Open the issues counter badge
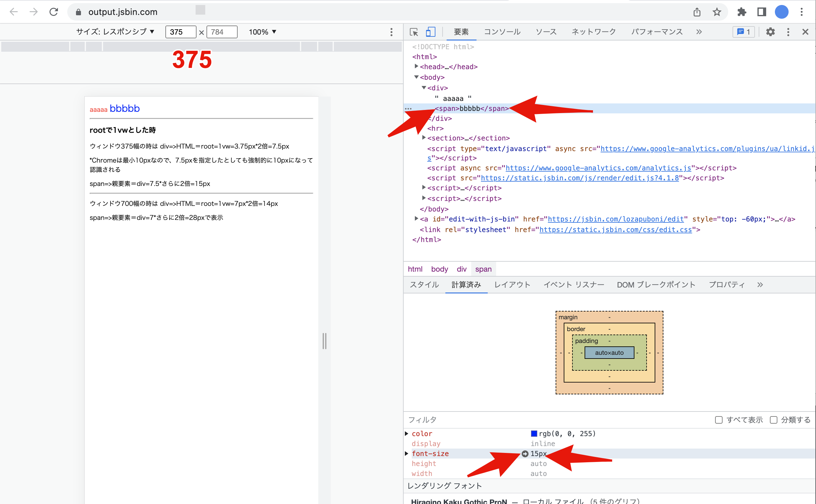Viewport: 816px width, 504px height. [x=743, y=32]
